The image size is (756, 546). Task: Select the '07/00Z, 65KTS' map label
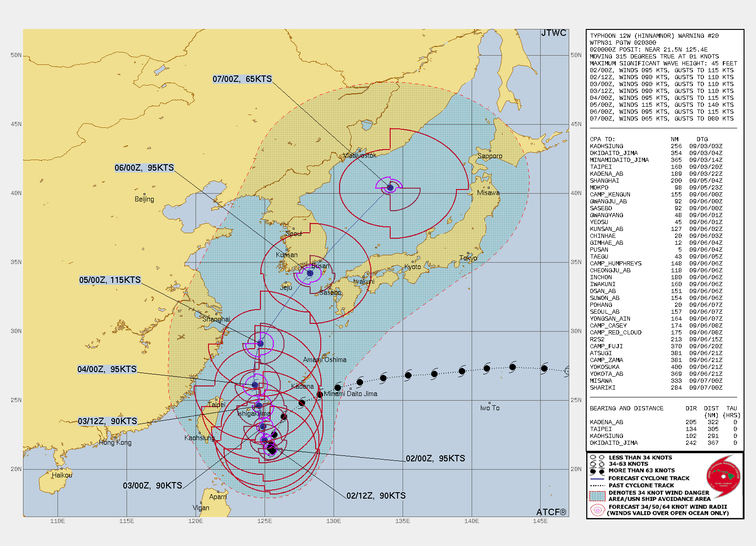tap(242, 79)
